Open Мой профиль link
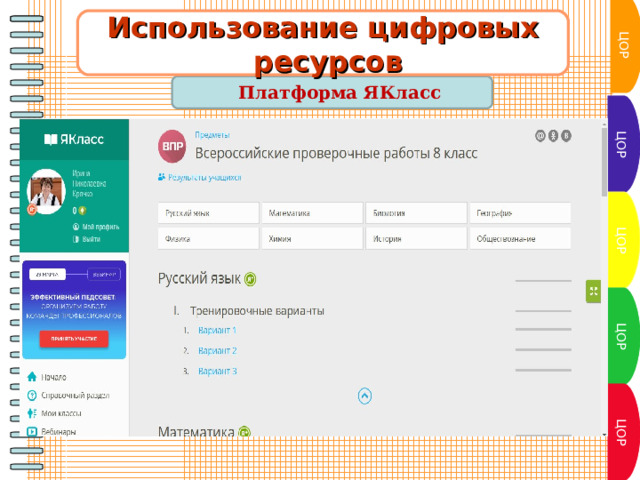The image size is (640, 480). point(96,227)
